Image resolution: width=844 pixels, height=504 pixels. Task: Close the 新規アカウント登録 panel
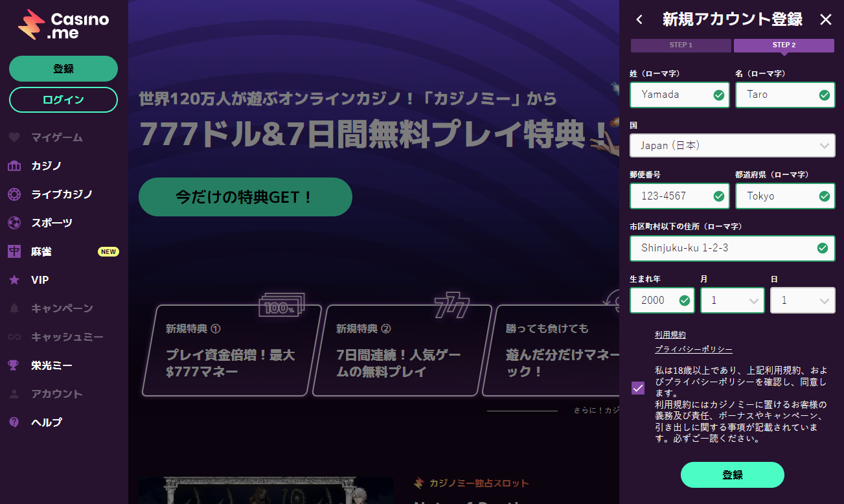click(x=826, y=19)
